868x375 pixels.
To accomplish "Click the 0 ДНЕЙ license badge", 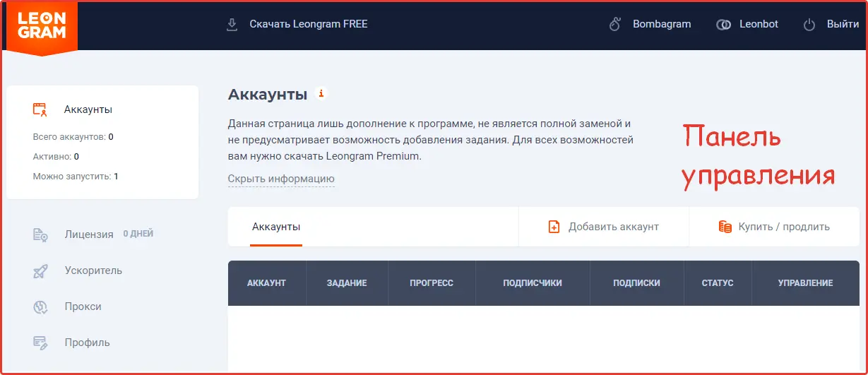I will point(138,234).
